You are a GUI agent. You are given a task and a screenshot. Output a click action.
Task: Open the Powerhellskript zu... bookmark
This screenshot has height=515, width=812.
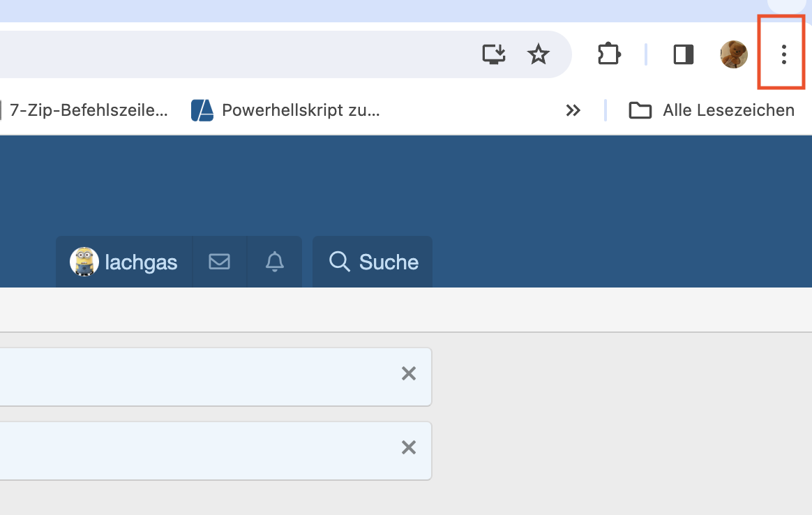pyautogui.click(x=285, y=110)
